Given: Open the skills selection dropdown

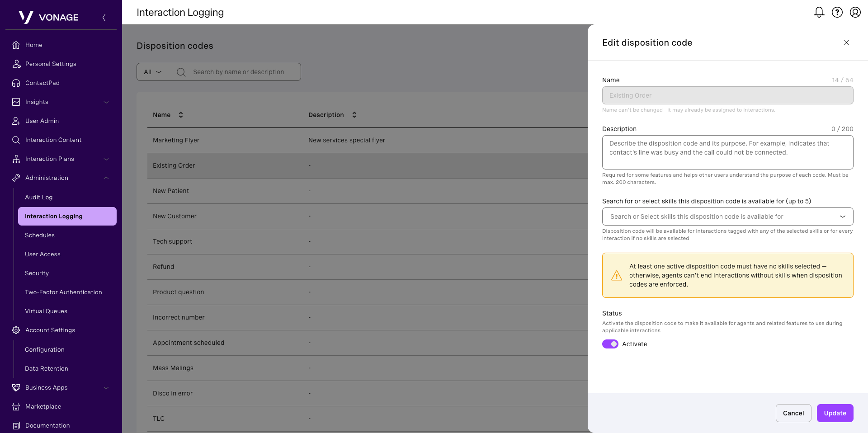Looking at the screenshot, I should [x=727, y=216].
